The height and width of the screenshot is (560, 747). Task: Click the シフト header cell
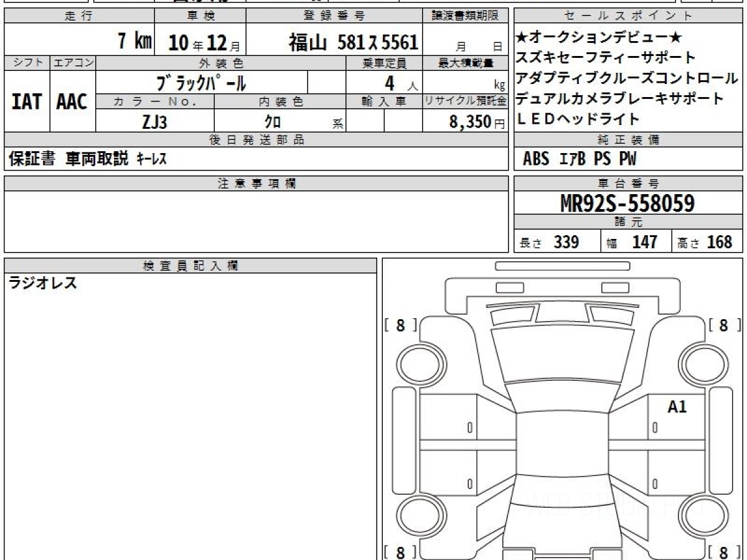[x=27, y=63]
